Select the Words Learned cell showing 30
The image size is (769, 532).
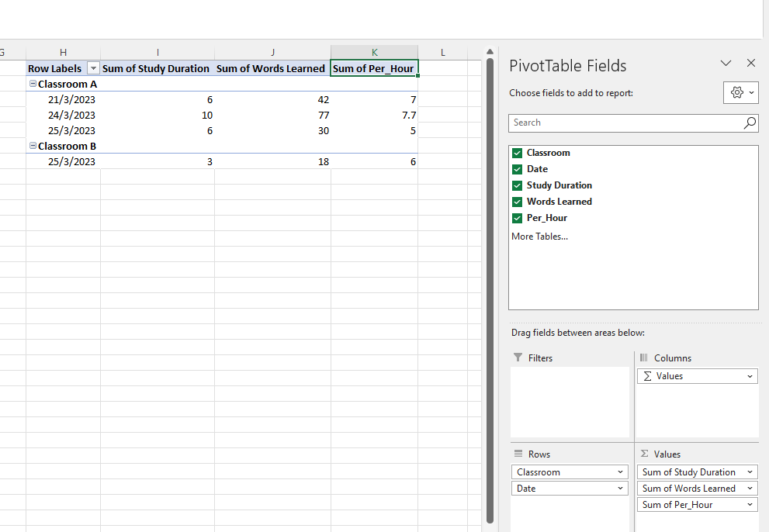click(272, 130)
